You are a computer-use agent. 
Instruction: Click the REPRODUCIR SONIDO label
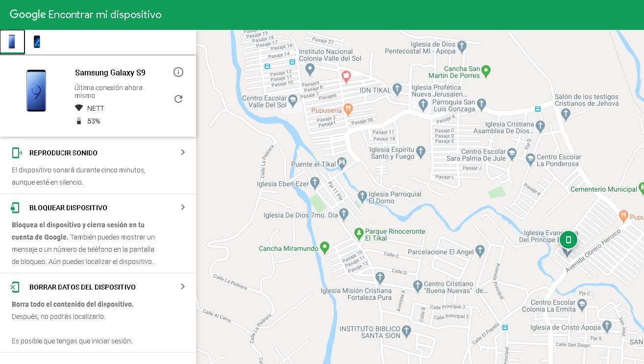(63, 153)
